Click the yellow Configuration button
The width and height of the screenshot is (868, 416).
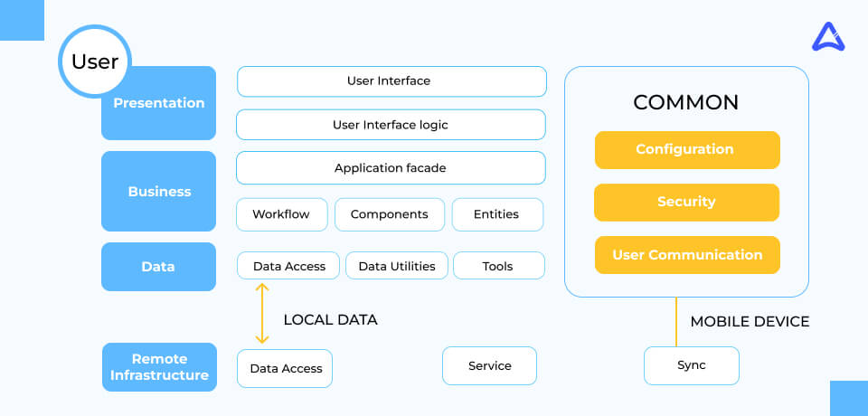click(x=687, y=149)
